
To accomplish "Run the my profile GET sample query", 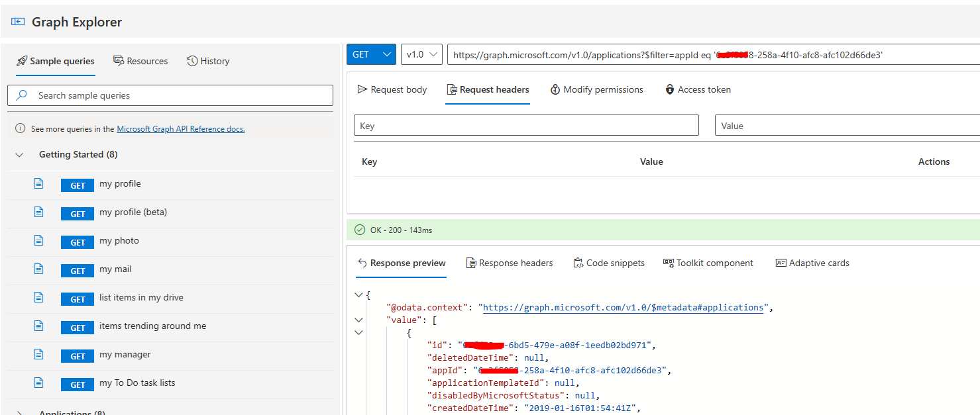I will [78, 185].
